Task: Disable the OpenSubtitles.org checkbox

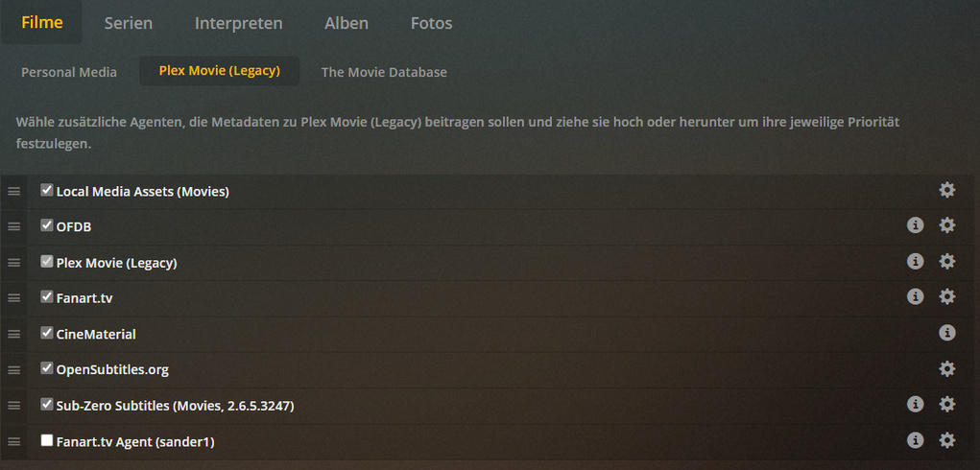Action: click(x=46, y=368)
